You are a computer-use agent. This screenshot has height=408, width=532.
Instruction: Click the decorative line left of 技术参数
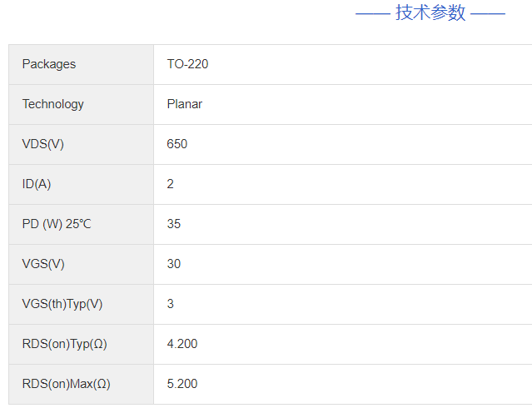[372, 13]
